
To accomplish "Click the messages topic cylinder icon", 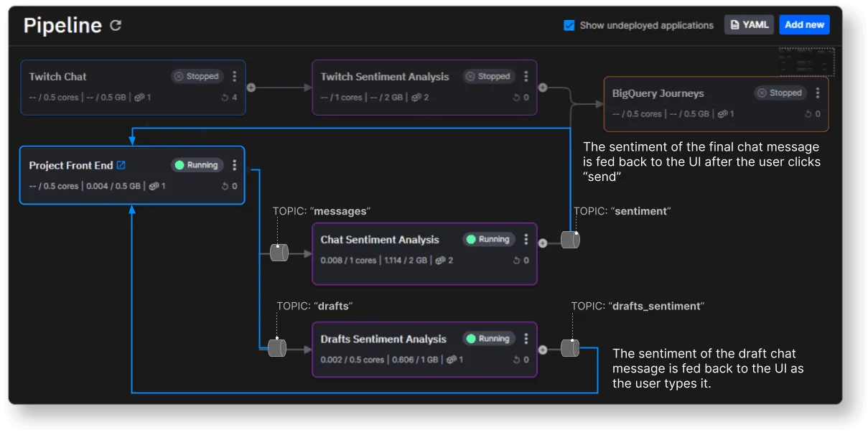I will [x=279, y=252].
